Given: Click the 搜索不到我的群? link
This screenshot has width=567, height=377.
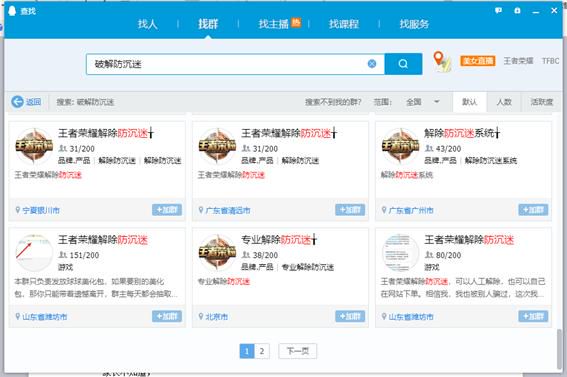Looking at the screenshot, I should [x=333, y=102].
